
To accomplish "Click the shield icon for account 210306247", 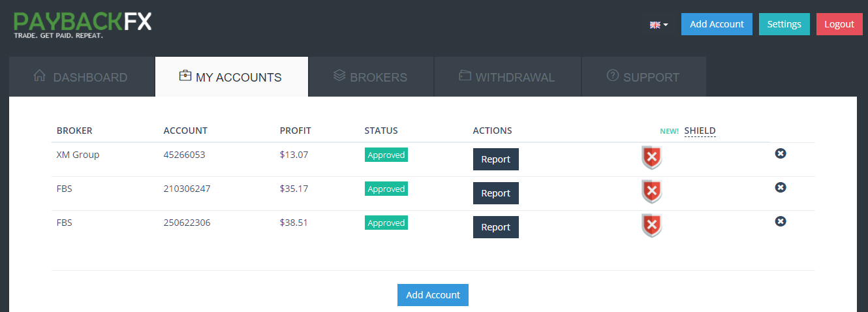I will coord(651,192).
